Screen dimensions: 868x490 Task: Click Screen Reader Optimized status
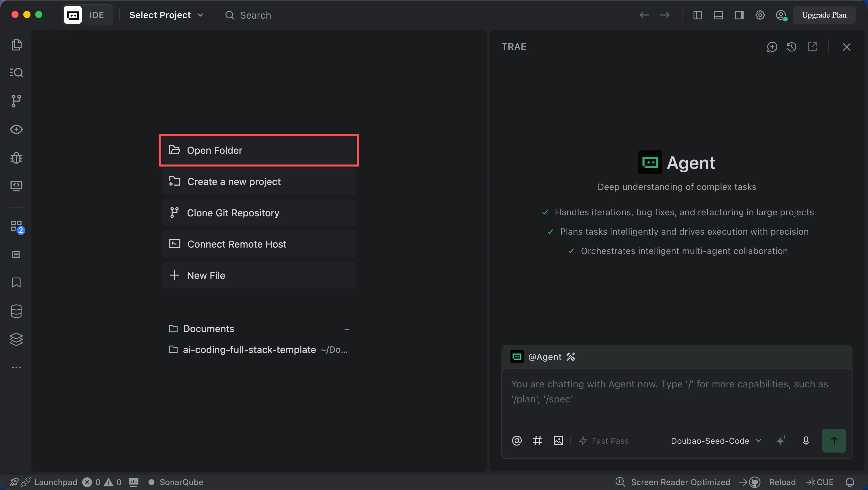(680, 482)
